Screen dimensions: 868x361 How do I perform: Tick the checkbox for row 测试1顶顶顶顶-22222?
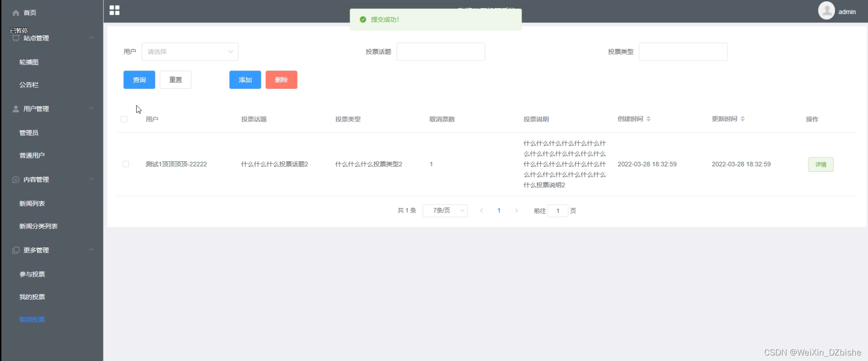click(x=126, y=164)
